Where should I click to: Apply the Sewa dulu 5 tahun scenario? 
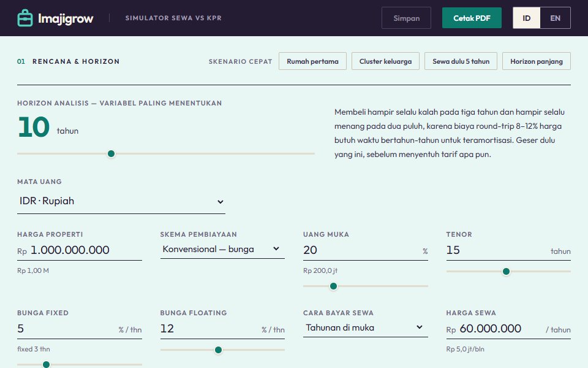pos(461,61)
